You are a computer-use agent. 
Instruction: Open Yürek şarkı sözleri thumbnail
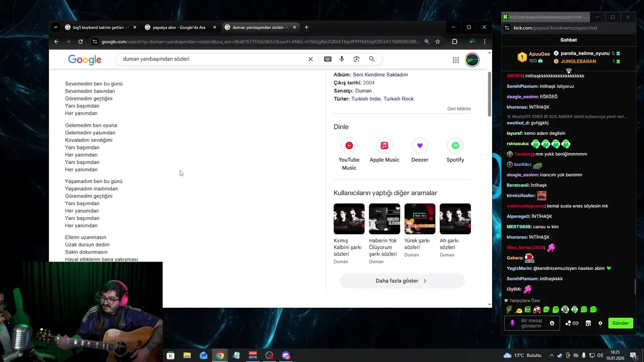pyautogui.click(x=420, y=219)
